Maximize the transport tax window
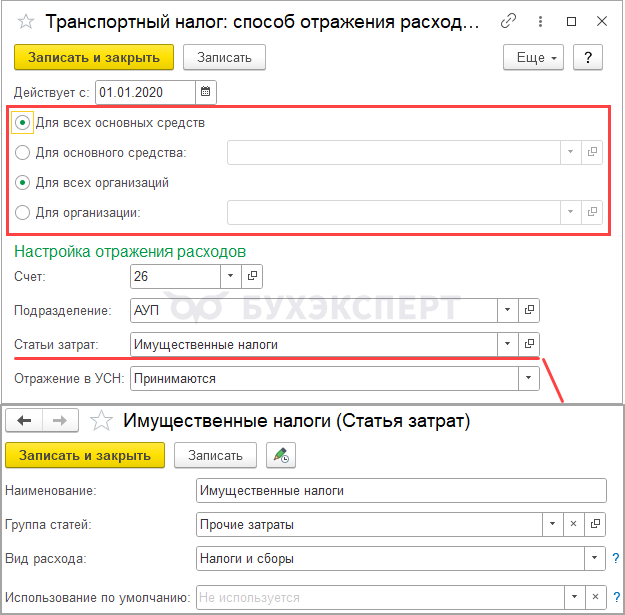Viewport: 625px width, 615px height. click(571, 21)
